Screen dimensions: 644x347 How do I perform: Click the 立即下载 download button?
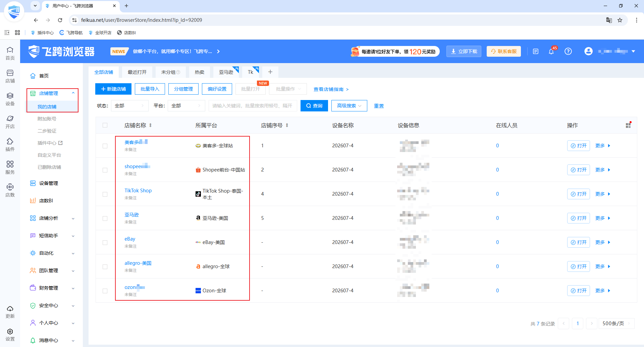[464, 51]
